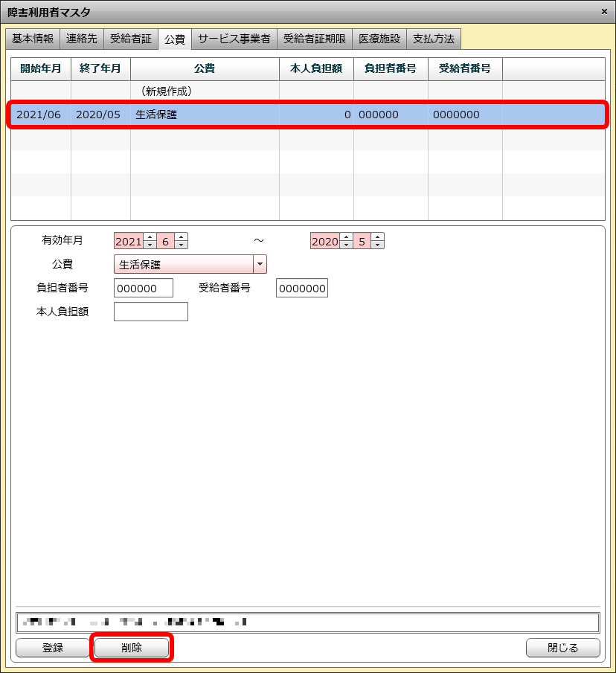Select the サービス事業者 tab

pos(234,39)
